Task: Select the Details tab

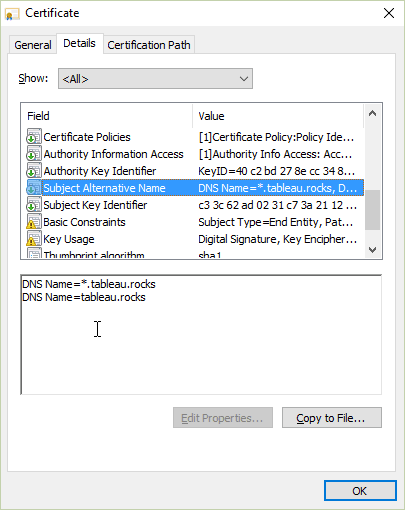Action: [79, 43]
